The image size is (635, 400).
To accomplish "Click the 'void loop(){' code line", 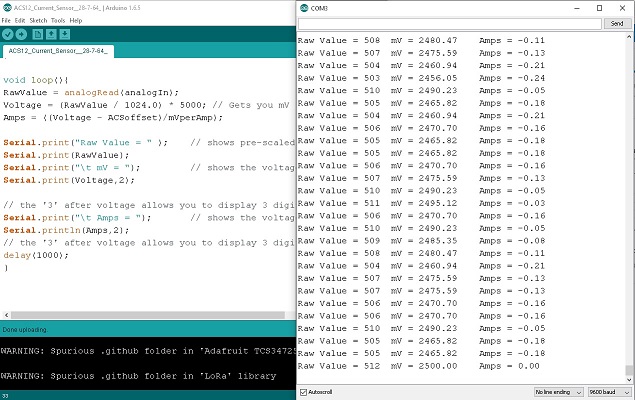I will (x=36, y=80).
